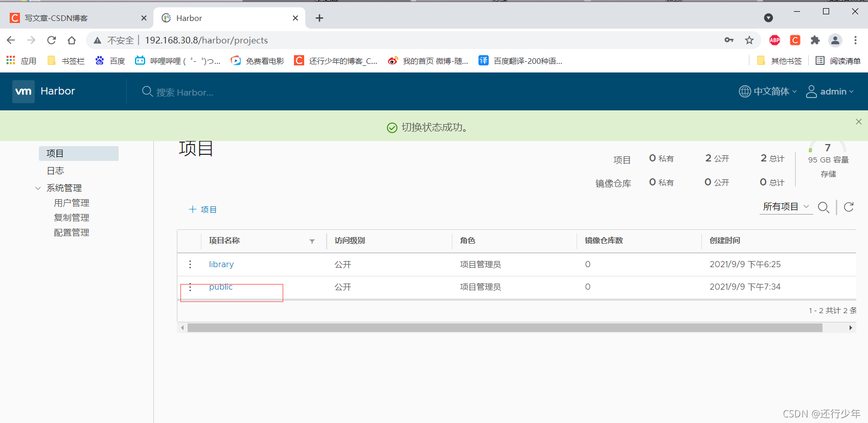Open the browser extensions puzzle icon
The height and width of the screenshot is (423, 868).
point(815,40)
